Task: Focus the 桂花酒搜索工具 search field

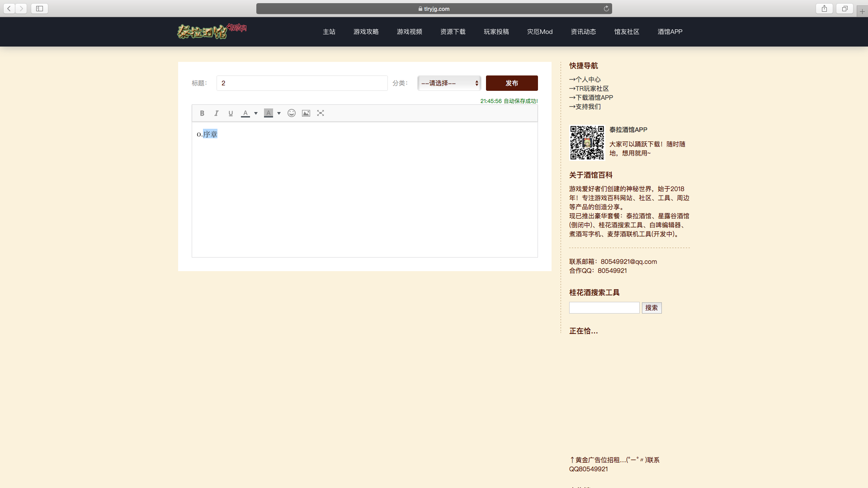Action: point(604,308)
